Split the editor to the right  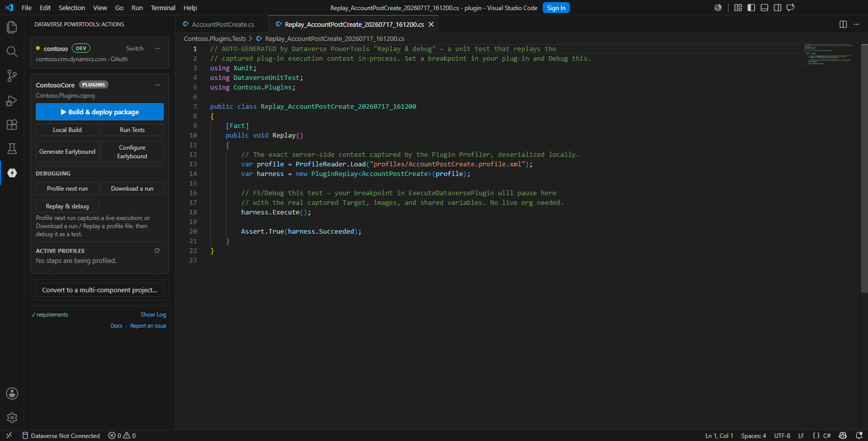pos(843,24)
